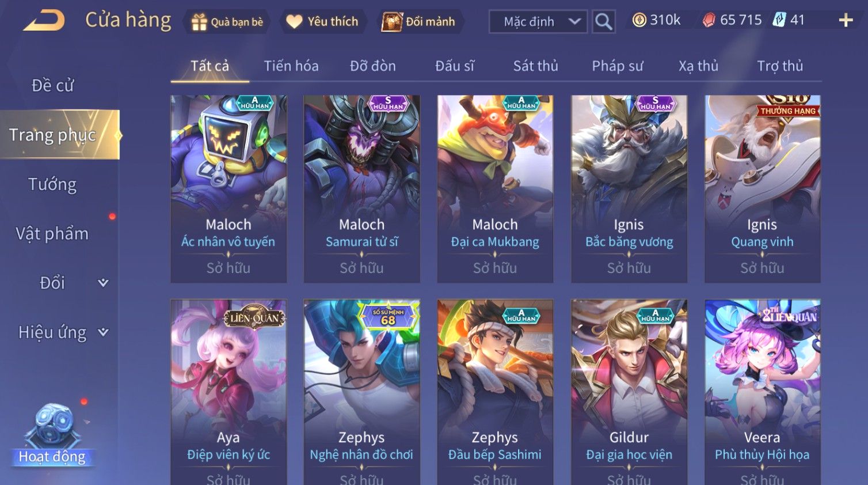Switch to the Sát thủ tab
The width and height of the screenshot is (868, 485).
click(x=535, y=66)
